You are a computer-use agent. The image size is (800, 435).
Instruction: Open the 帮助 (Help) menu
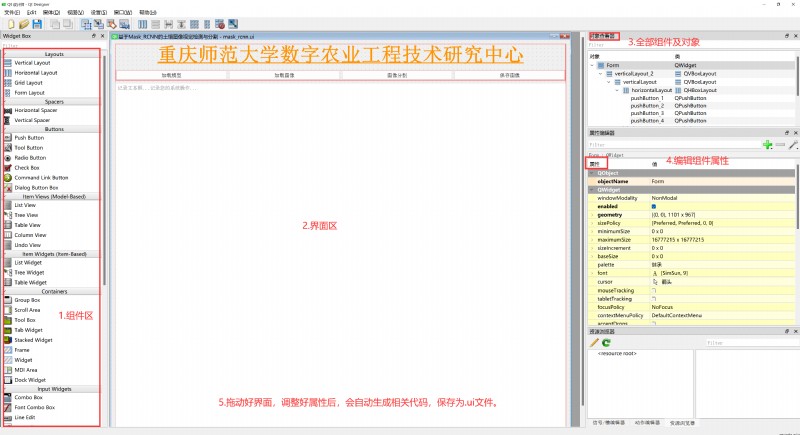pyautogui.click(x=148, y=12)
